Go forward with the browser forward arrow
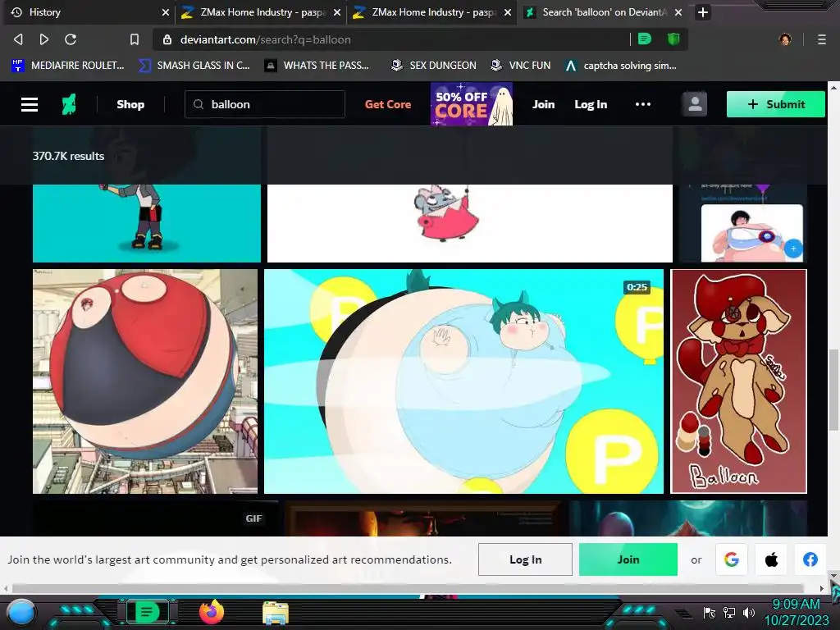 pos(44,39)
